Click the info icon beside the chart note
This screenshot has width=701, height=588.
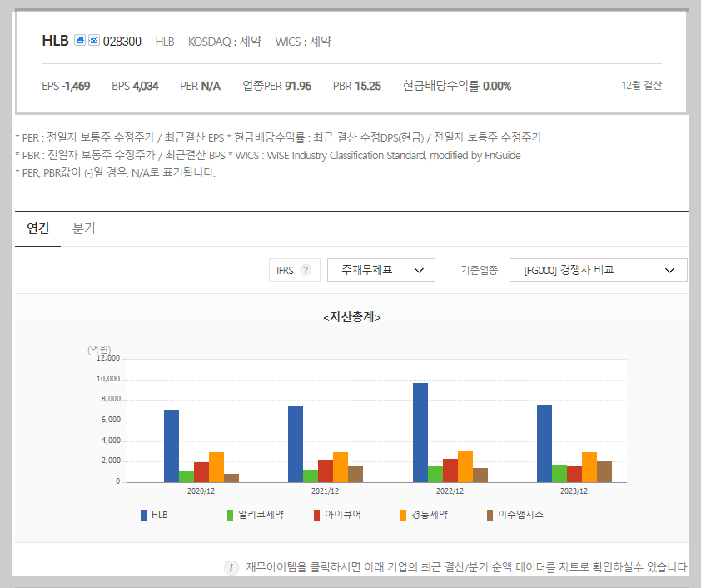click(231, 568)
